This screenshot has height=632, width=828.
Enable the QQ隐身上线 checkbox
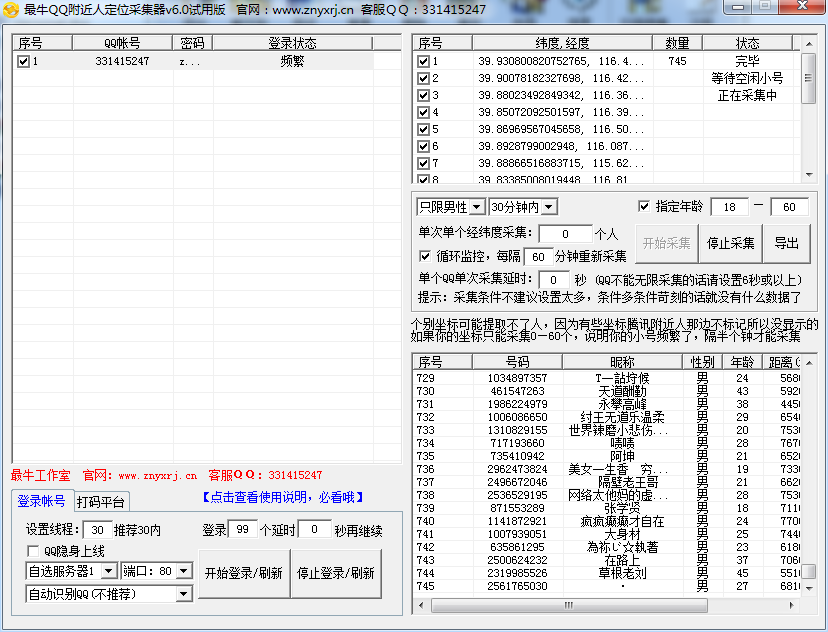coord(33,551)
